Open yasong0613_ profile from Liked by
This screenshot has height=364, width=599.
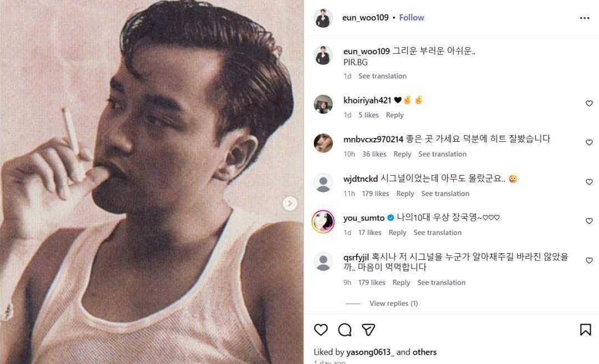pos(370,352)
